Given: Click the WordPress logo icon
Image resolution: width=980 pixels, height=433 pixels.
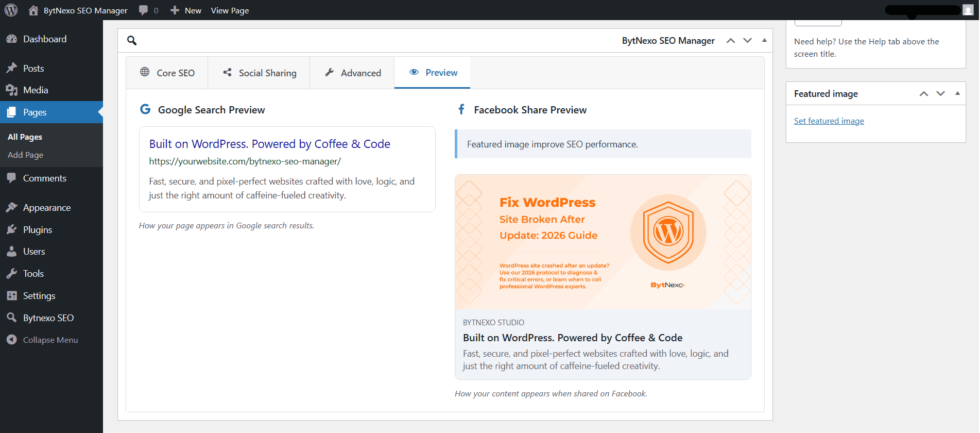Looking at the screenshot, I should click(x=11, y=10).
